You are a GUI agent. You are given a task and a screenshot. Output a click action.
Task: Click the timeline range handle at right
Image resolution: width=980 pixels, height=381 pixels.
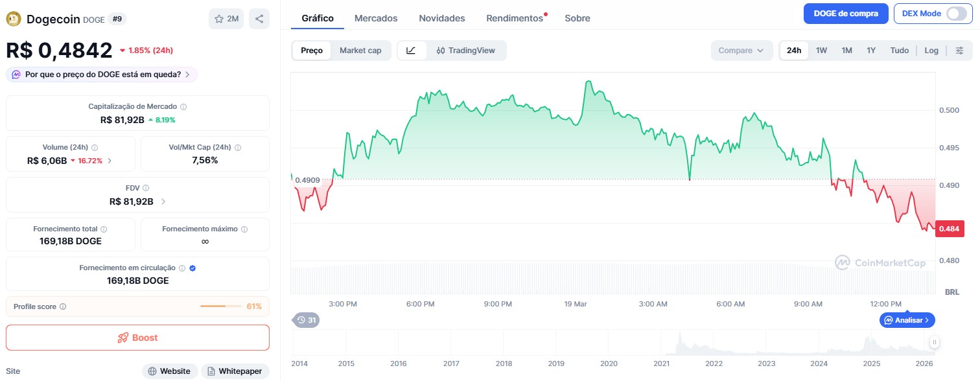[935, 342]
